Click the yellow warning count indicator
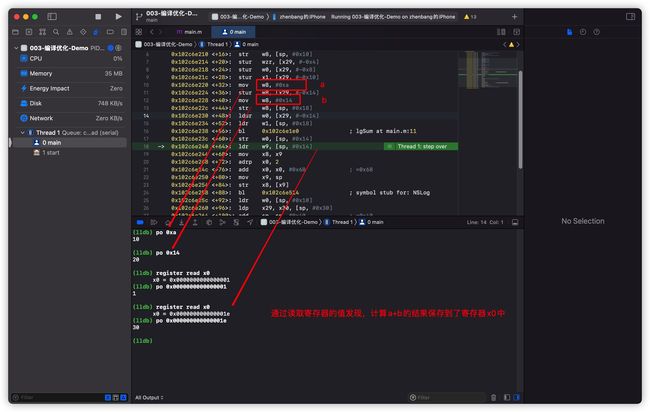Image resolution: width=650 pixels, height=412 pixels. [470, 17]
